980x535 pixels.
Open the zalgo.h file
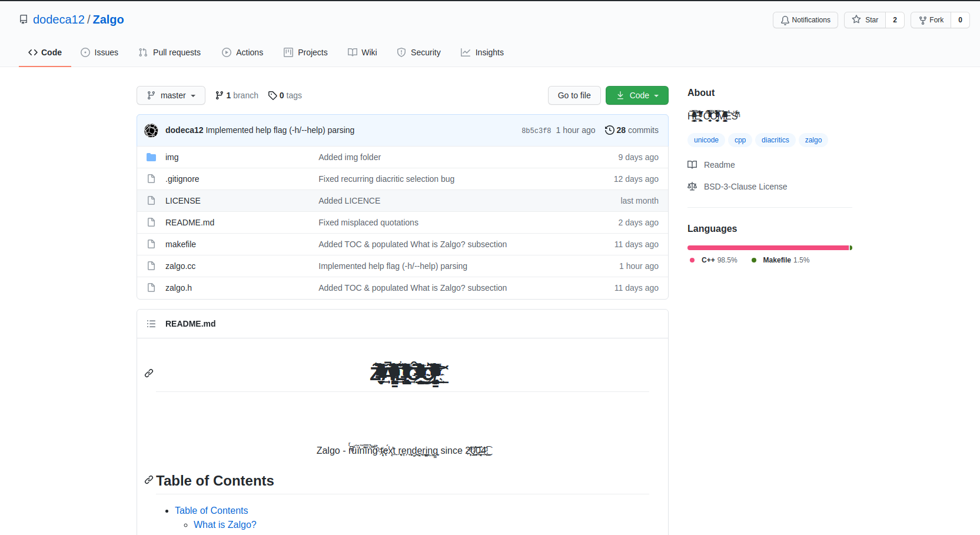(178, 288)
